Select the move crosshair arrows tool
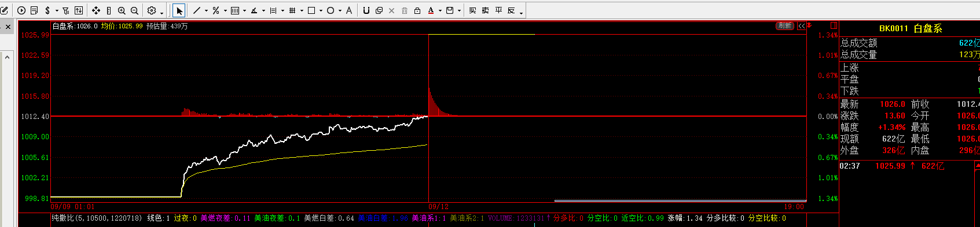 point(96,10)
